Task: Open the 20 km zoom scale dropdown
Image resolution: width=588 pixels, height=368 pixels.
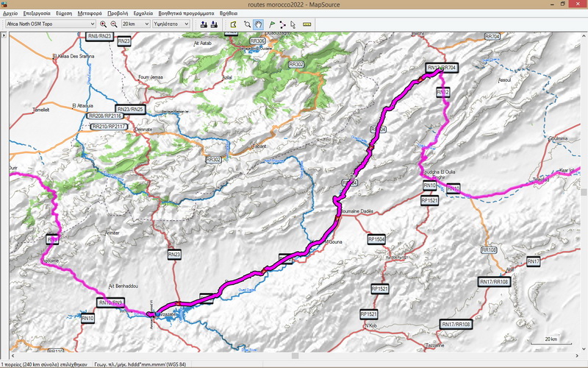Action: (x=136, y=24)
